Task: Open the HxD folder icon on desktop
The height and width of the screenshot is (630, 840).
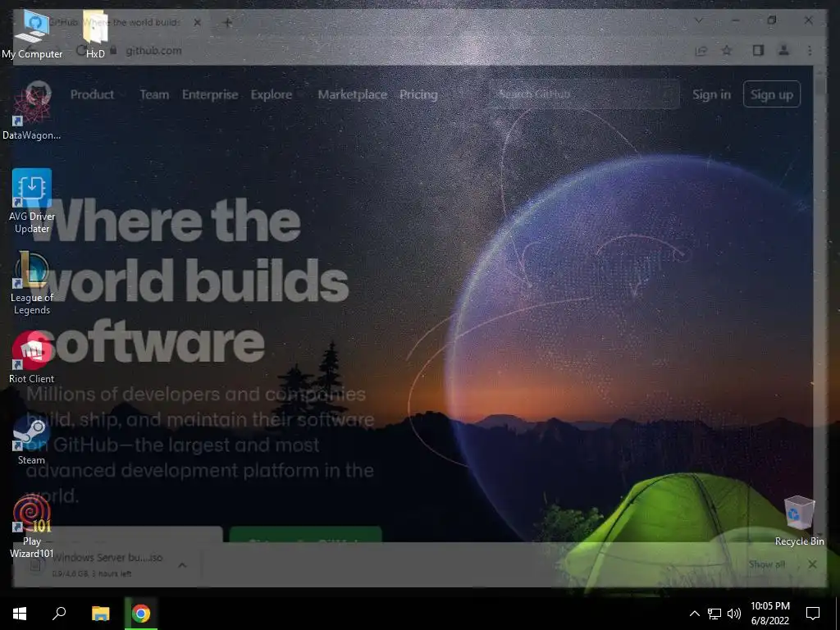Action: 95,34
